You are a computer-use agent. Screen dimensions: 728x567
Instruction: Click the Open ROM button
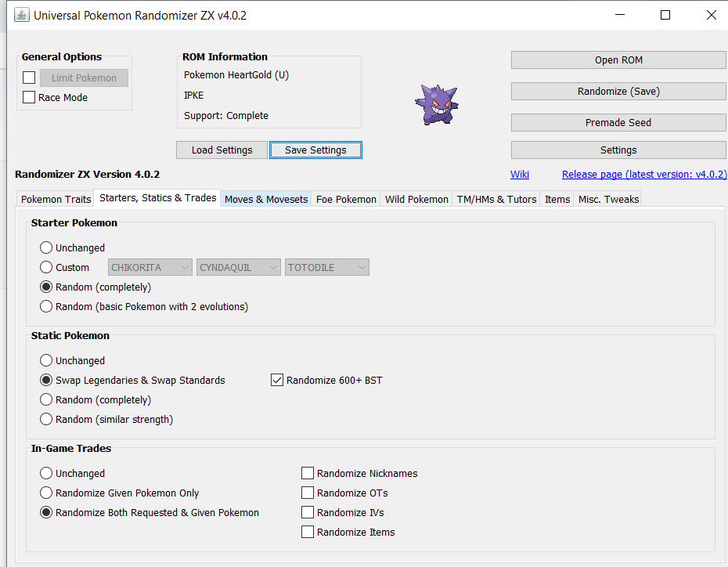(618, 60)
